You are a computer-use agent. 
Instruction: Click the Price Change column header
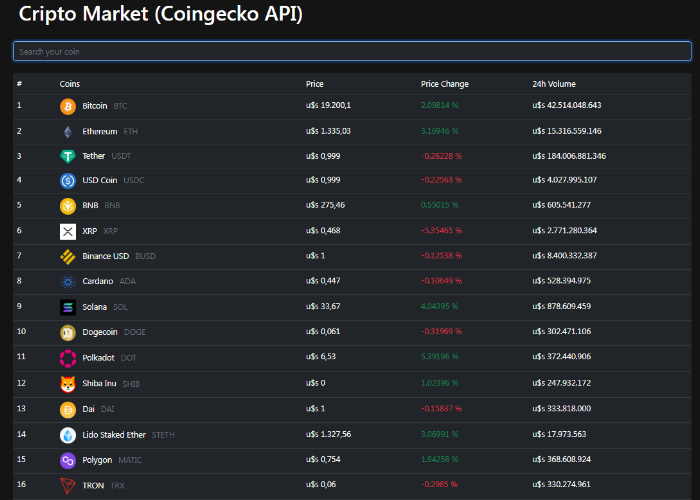[x=445, y=84]
